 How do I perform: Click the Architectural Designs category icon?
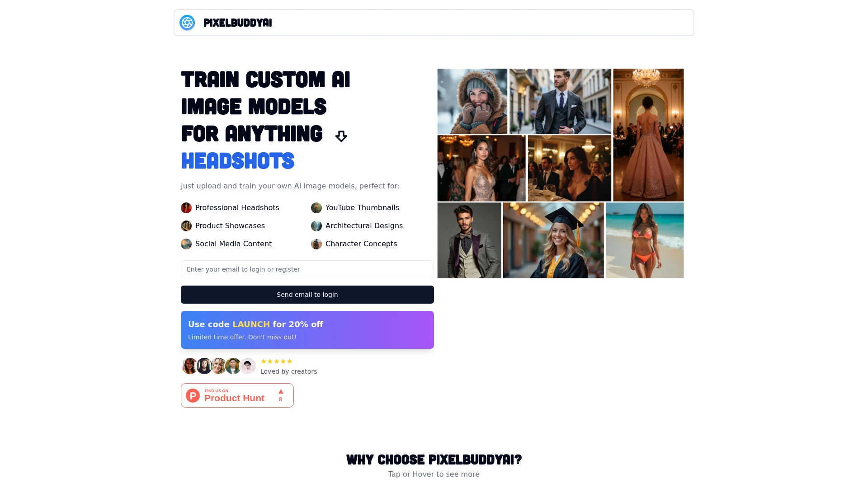pos(316,226)
